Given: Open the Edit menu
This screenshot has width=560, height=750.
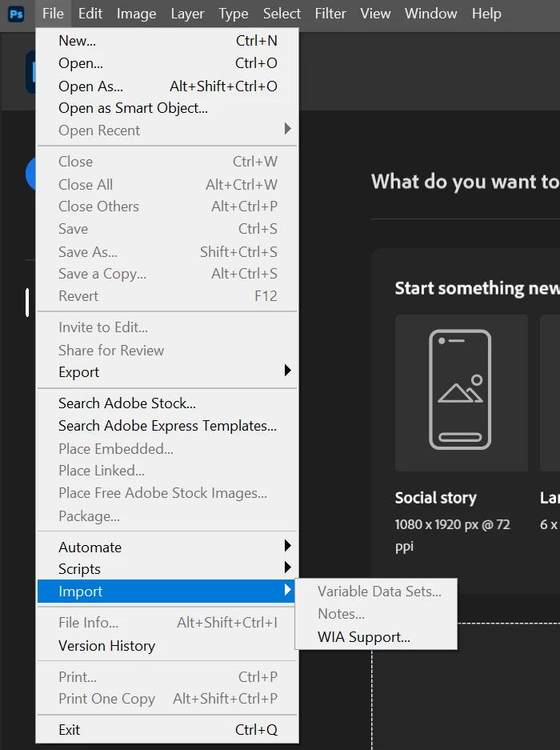Looking at the screenshot, I should pos(90,14).
